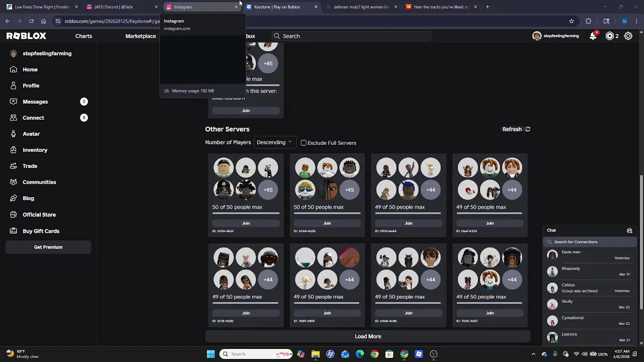644x362 pixels.
Task: Click the Roblox Search field
Action: 351,36
